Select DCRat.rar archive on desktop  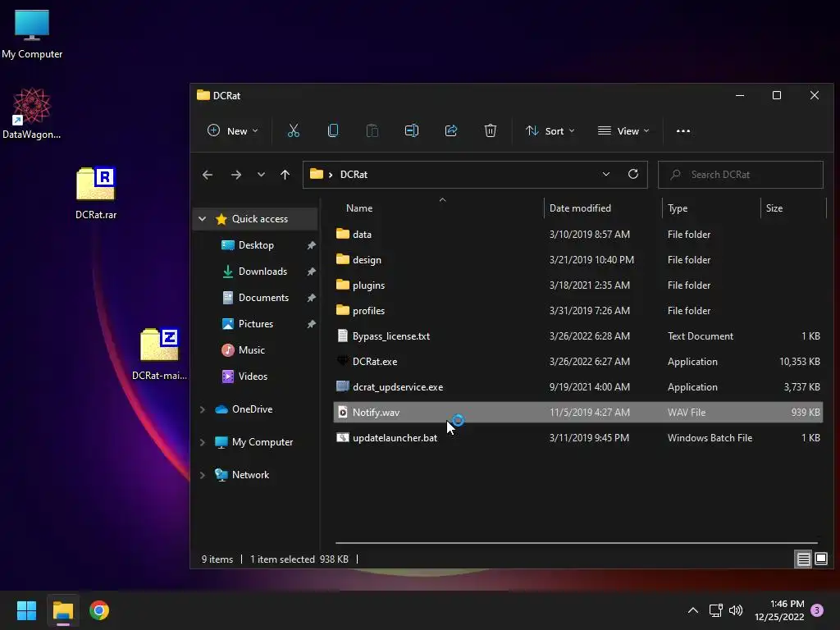[96, 193]
